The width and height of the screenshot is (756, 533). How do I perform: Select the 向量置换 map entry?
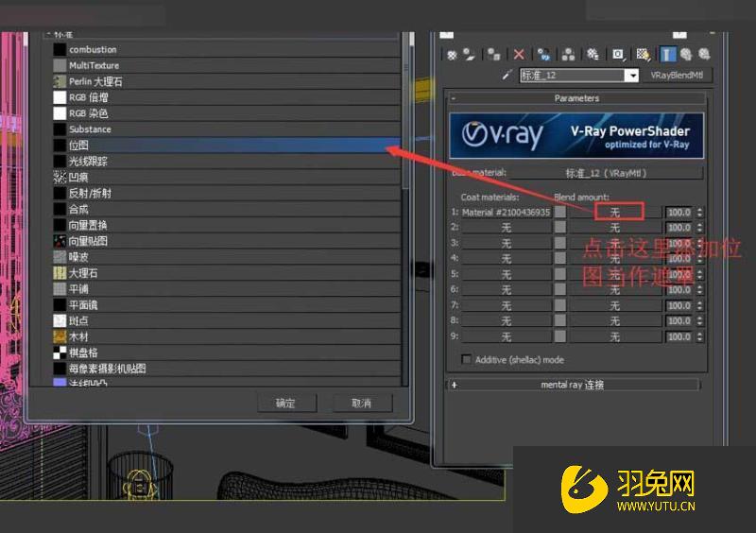coord(227,225)
